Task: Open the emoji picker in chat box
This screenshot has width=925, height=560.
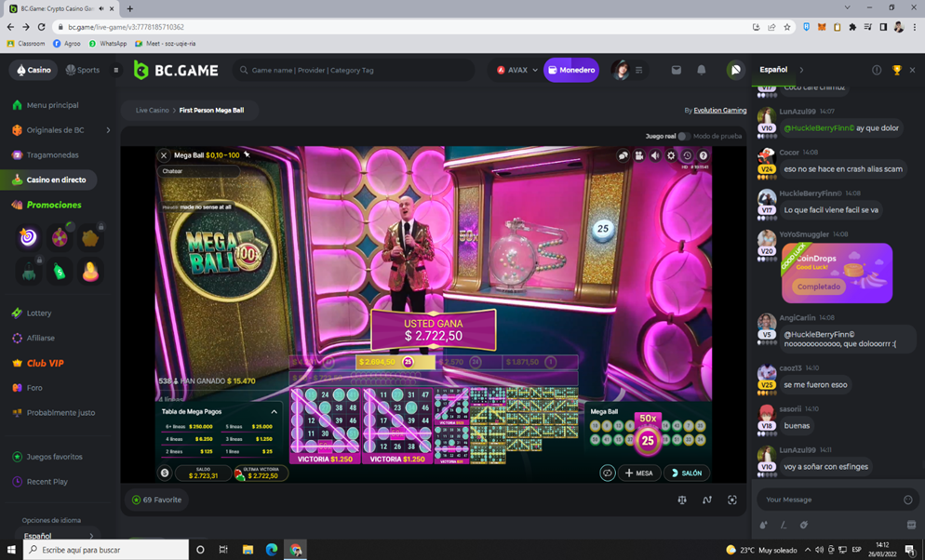Action: tap(907, 500)
